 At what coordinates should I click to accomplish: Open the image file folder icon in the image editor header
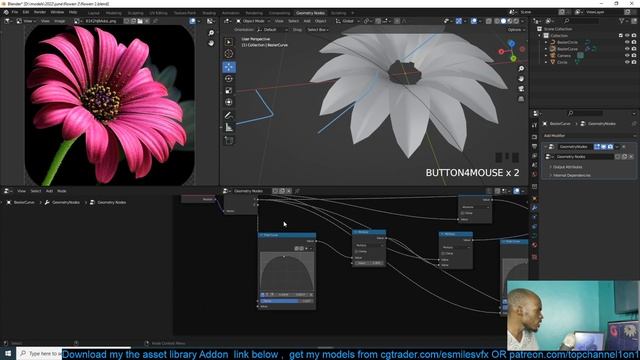pos(140,21)
